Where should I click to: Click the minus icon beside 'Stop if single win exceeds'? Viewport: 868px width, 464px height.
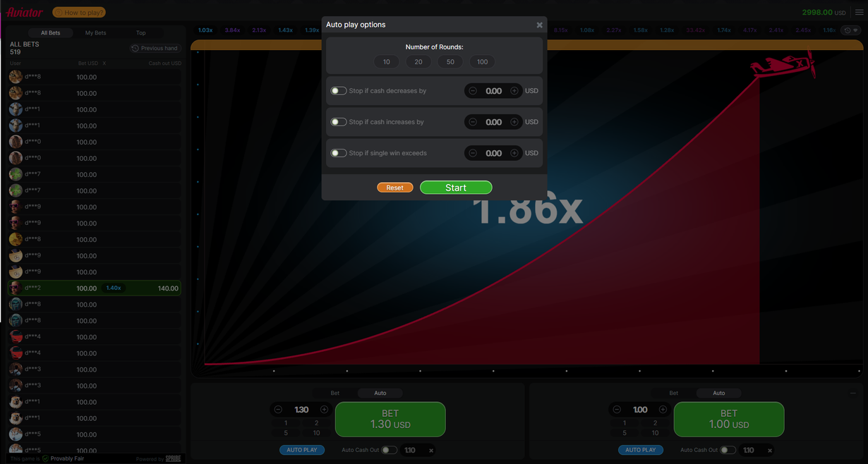(472, 153)
